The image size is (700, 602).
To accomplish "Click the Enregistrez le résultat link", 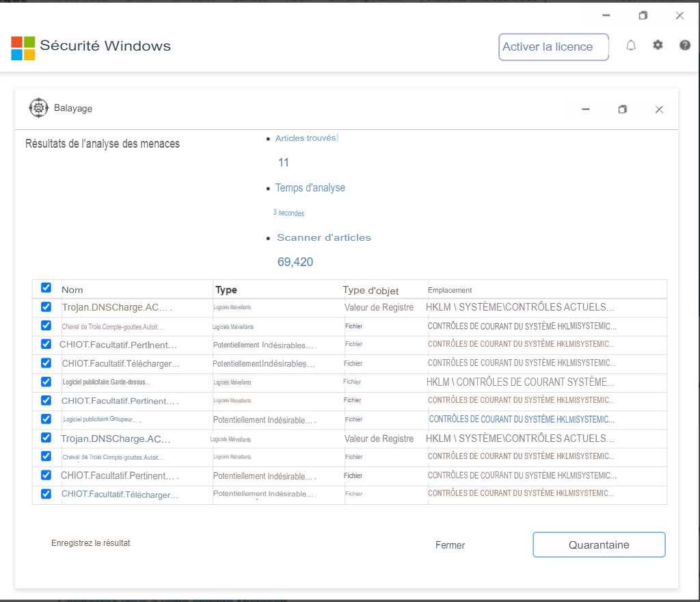I will tap(90, 543).
